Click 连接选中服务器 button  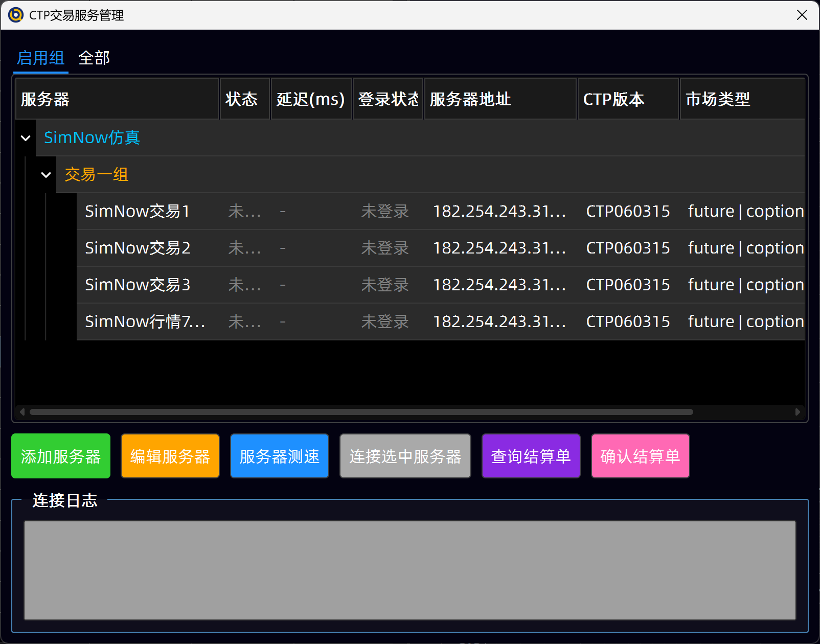point(405,456)
